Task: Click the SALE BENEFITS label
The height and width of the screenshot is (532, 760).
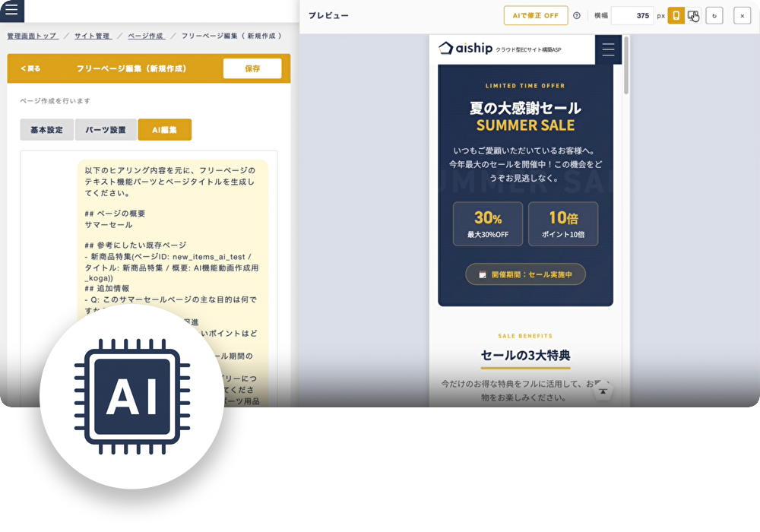Action: [x=525, y=336]
